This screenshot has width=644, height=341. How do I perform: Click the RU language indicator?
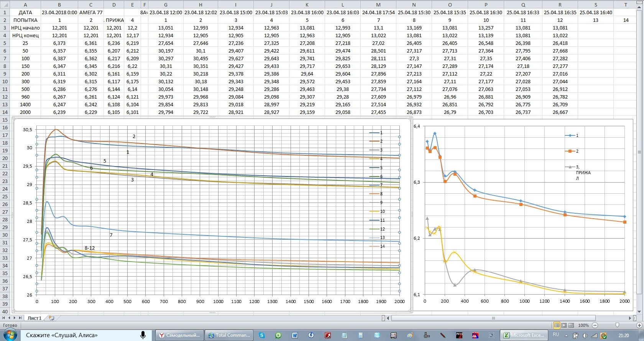point(556,335)
